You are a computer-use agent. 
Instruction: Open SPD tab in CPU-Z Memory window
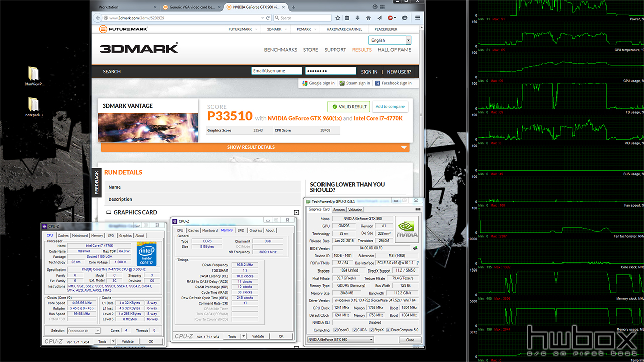[x=241, y=230]
